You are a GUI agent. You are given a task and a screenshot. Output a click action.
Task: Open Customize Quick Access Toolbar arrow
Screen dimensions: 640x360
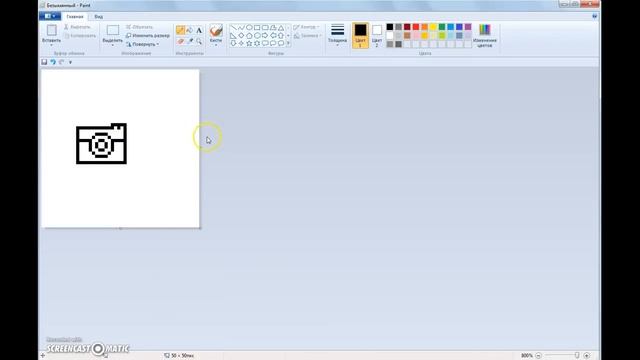pyautogui.click(x=70, y=62)
